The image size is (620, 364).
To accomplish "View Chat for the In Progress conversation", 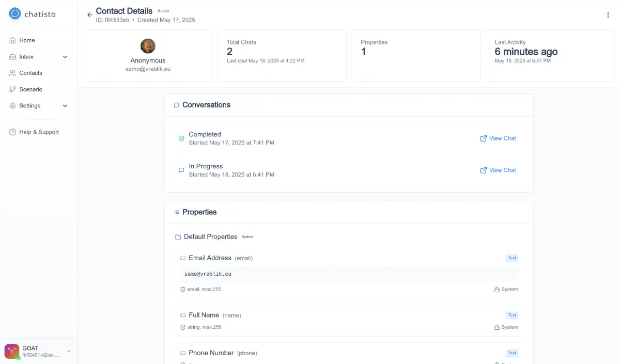I will pyautogui.click(x=498, y=170).
